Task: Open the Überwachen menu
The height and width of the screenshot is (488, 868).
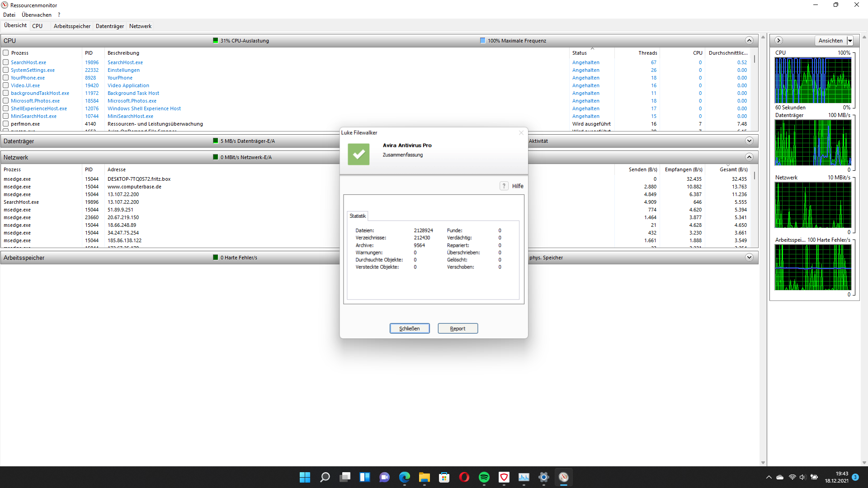Action: click(37, 15)
